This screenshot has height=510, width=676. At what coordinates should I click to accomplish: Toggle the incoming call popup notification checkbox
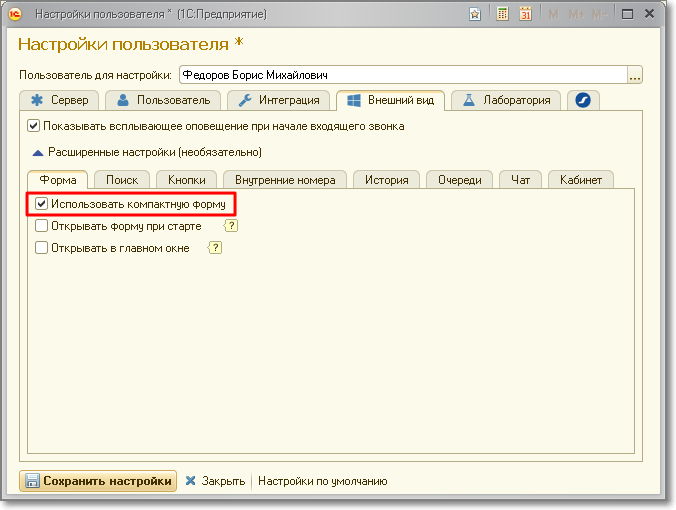pyautogui.click(x=34, y=126)
